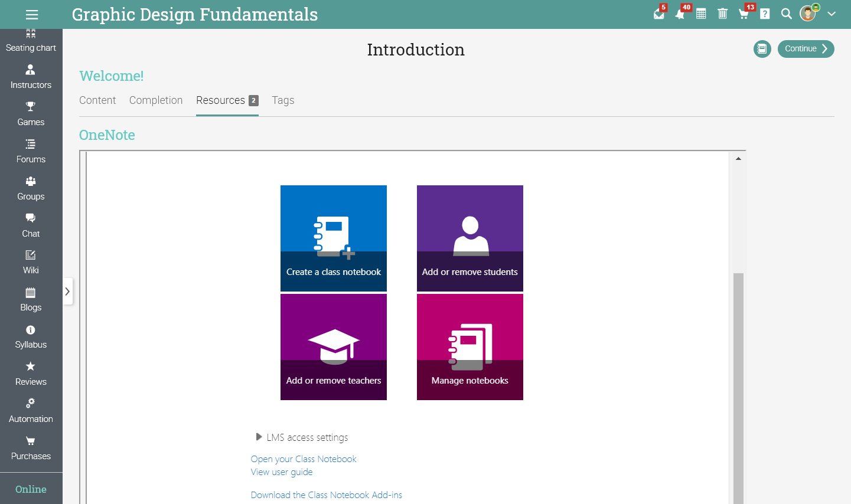This screenshot has width=851, height=504.
Task: Open Forums in sidebar
Action: pyautogui.click(x=31, y=152)
